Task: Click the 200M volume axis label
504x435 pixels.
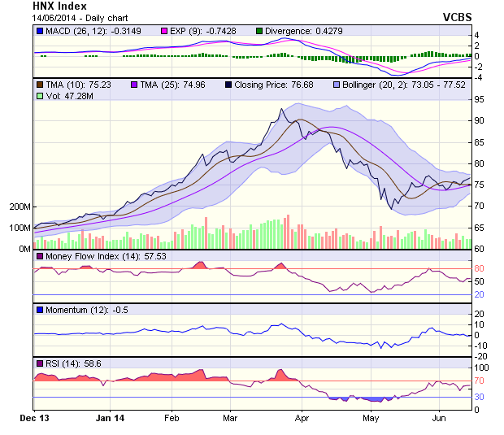Action: point(20,207)
